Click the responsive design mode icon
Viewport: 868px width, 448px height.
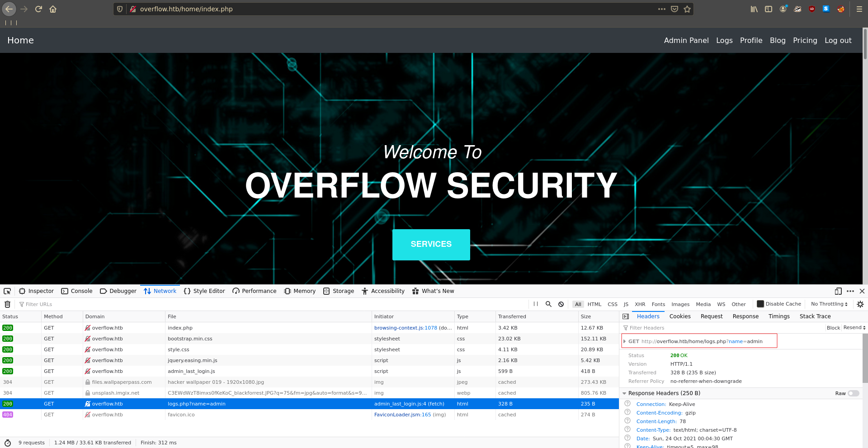838,291
